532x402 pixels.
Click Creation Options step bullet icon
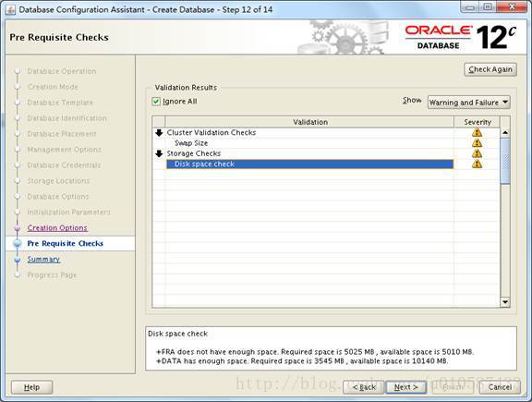(x=18, y=228)
